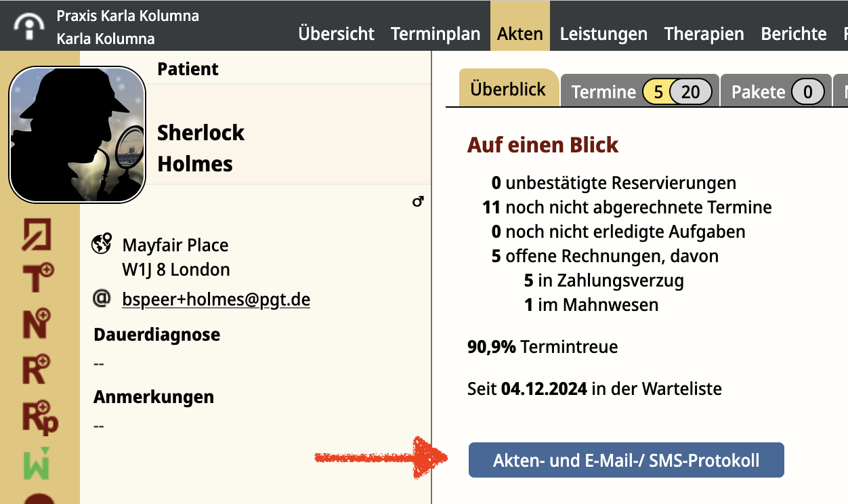Open the Berichte menu
Screen dimensions: 848x504
point(794,34)
